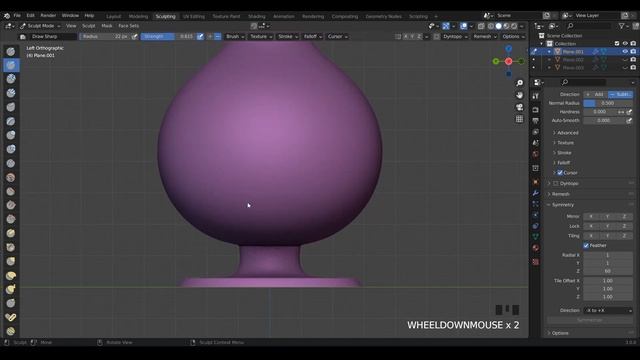Select the Scrape brush tool

coord(11,219)
